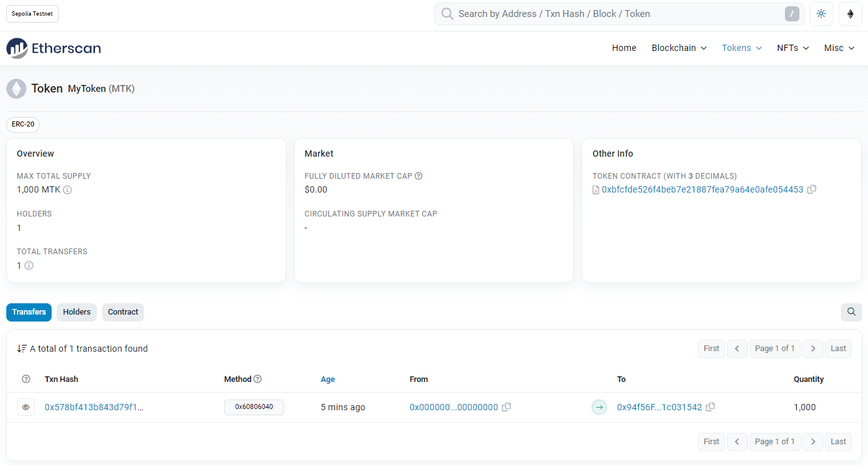Copy the token contract address
This screenshot has width=868, height=465.
pyautogui.click(x=811, y=189)
